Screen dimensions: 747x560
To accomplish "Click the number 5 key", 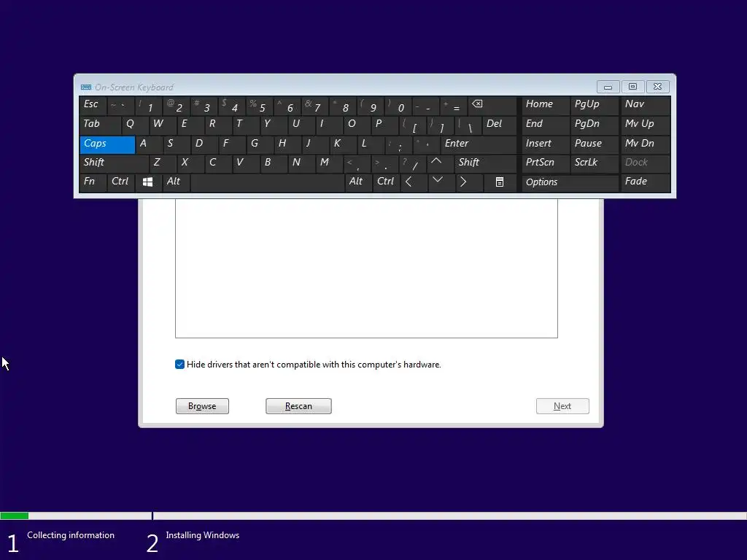I will point(260,105).
